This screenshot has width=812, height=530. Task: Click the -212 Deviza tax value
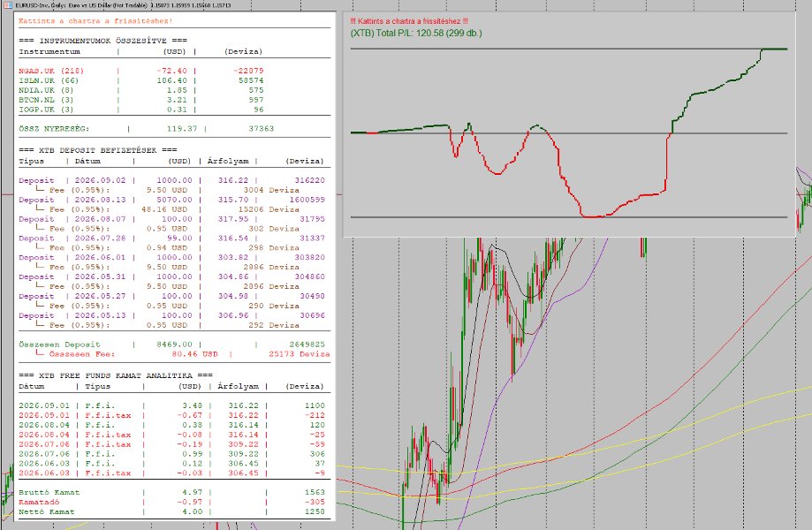coord(315,415)
